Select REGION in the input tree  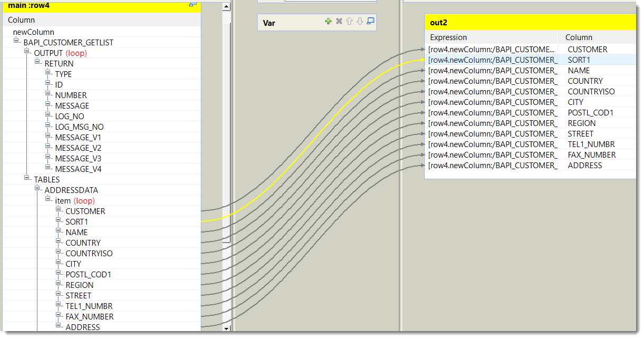tap(80, 285)
